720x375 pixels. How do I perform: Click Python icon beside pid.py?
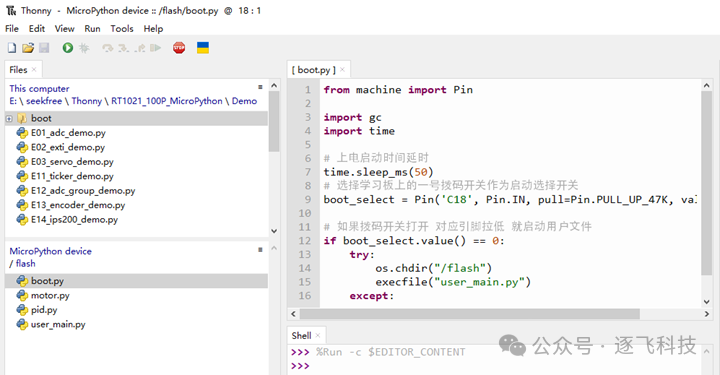[22, 310]
